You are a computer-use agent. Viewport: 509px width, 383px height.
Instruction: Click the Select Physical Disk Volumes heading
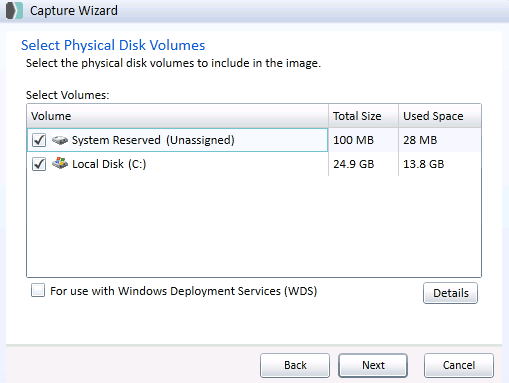pyautogui.click(x=113, y=45)
